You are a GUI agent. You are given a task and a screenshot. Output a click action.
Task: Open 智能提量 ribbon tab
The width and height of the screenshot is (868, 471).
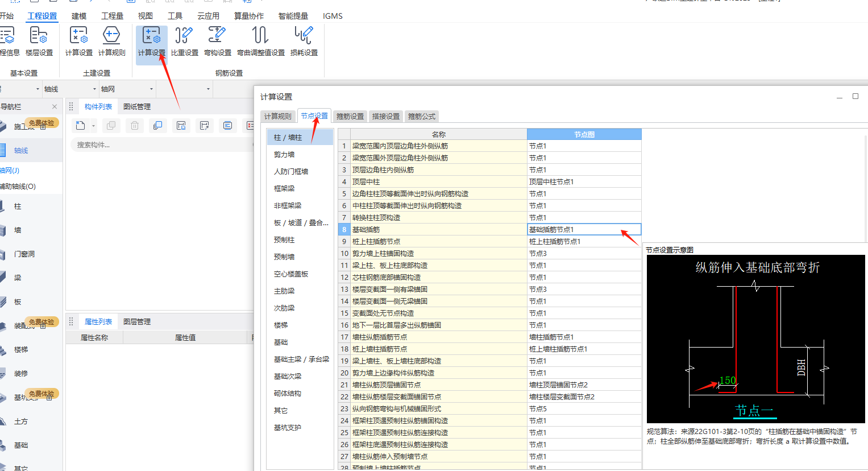tap(293, 16)
